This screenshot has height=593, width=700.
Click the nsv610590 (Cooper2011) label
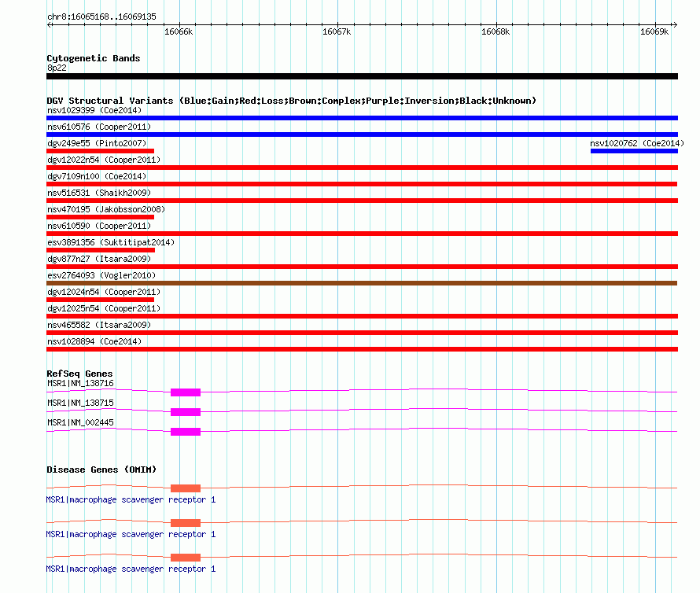pyautogui.click(x=99, y=226)
